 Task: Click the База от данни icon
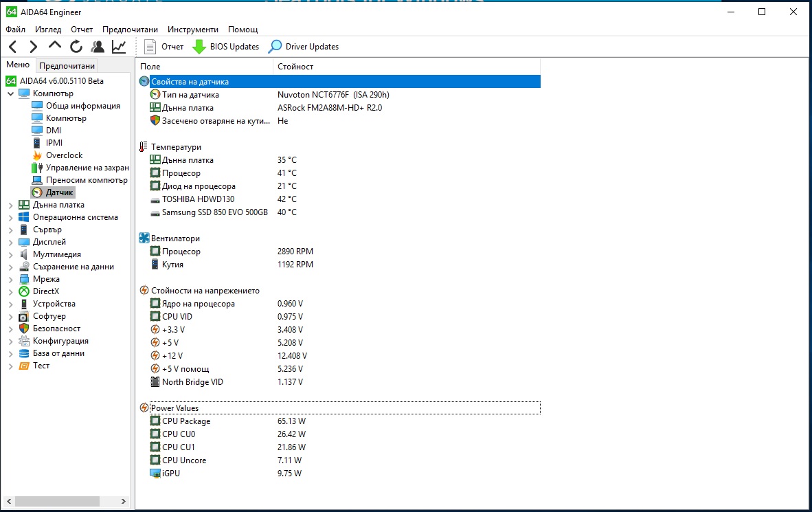pos(24,353)
